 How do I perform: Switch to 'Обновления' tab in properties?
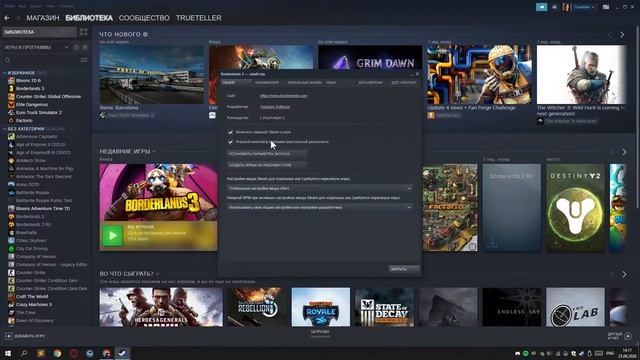point(267,82)
